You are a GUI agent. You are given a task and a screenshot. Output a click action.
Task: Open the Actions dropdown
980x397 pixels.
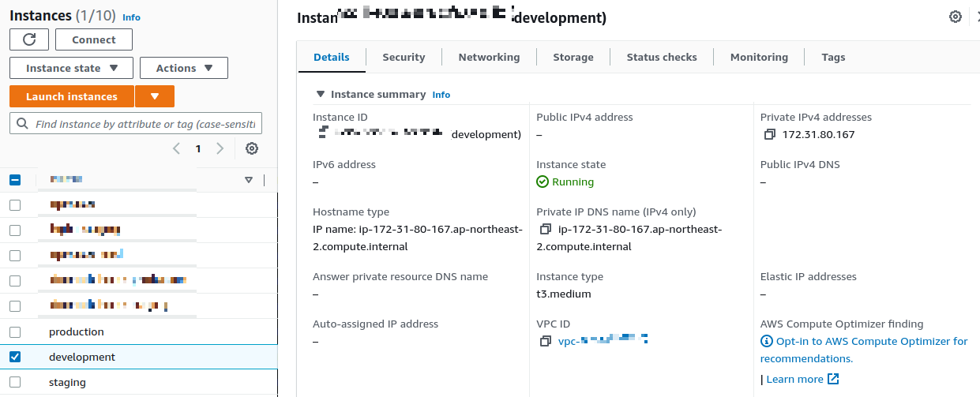[184, 68]
